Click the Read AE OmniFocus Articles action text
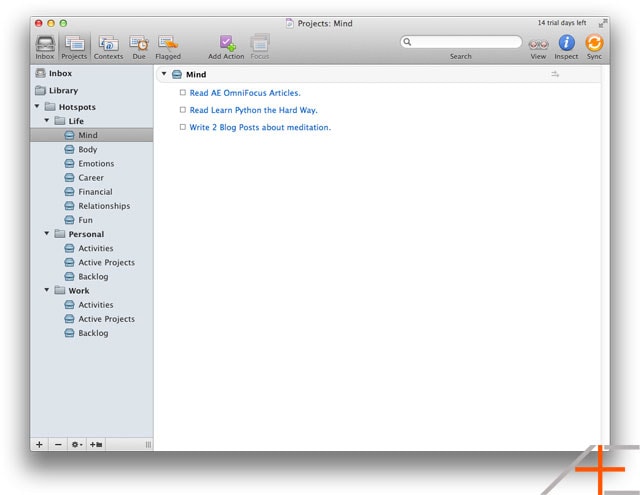 245,93
